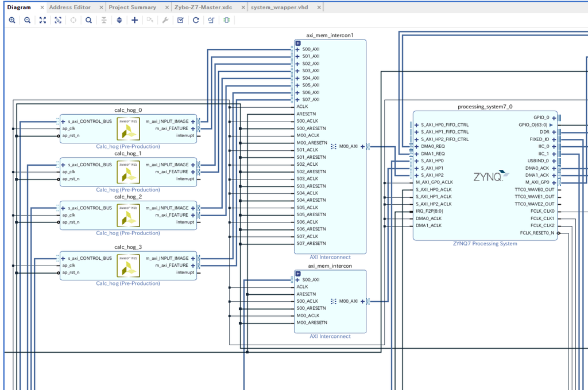Screen dimensions: 588x390
Task: Open the system_wrapper.vhd tab
Action: point(280,7)
